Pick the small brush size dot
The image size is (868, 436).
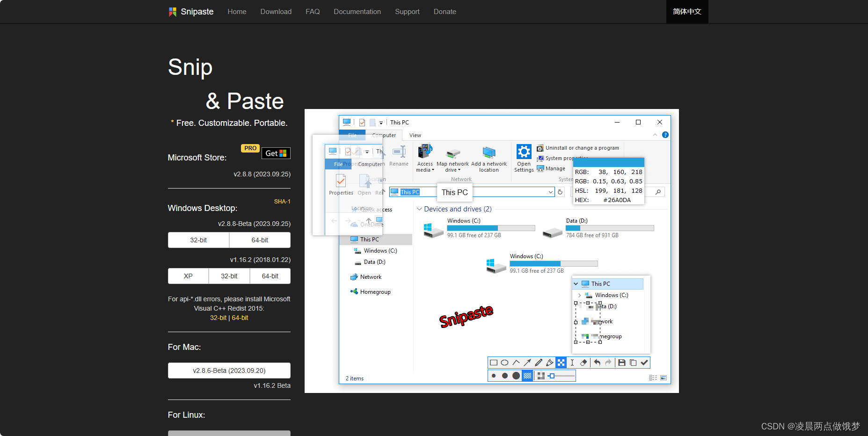(x=494, y=376)
